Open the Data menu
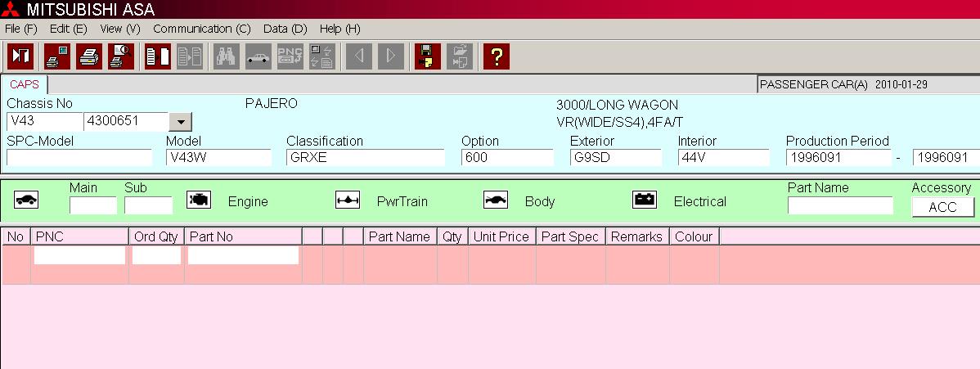 [x=285, y=29]
